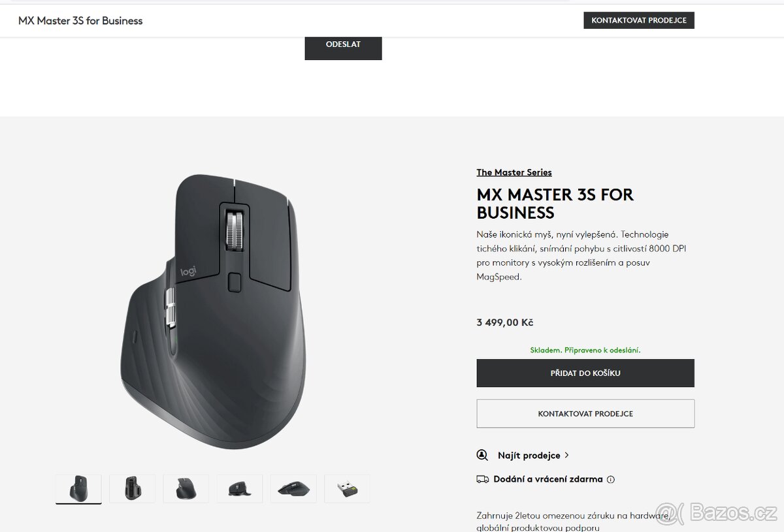The image size is (784, 532).
Task: Click the delivery truck icon
Action: coord(482,479)
